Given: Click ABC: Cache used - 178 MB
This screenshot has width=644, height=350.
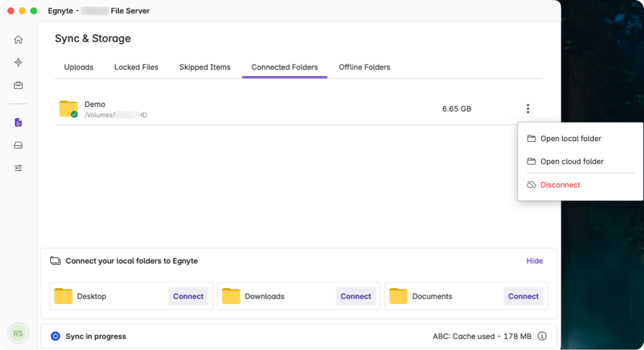Looking at the screenshot, I should (x=482, y=336).
